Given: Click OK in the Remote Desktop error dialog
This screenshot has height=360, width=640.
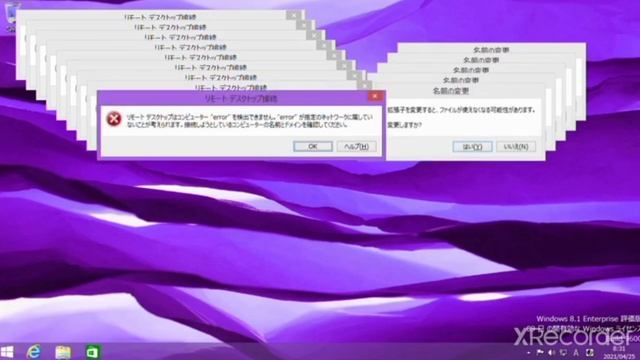Looking at the screenshot, I should (313, 146).
